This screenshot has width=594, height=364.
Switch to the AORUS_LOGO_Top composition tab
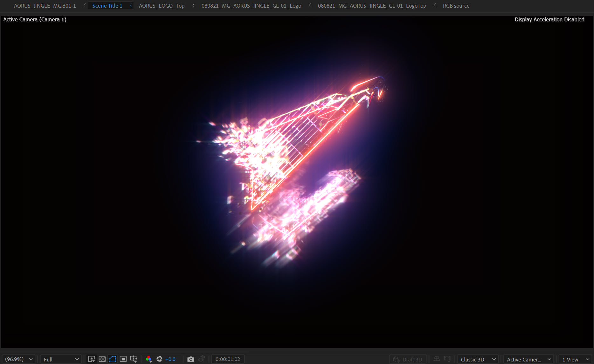(x=162, y=6)
